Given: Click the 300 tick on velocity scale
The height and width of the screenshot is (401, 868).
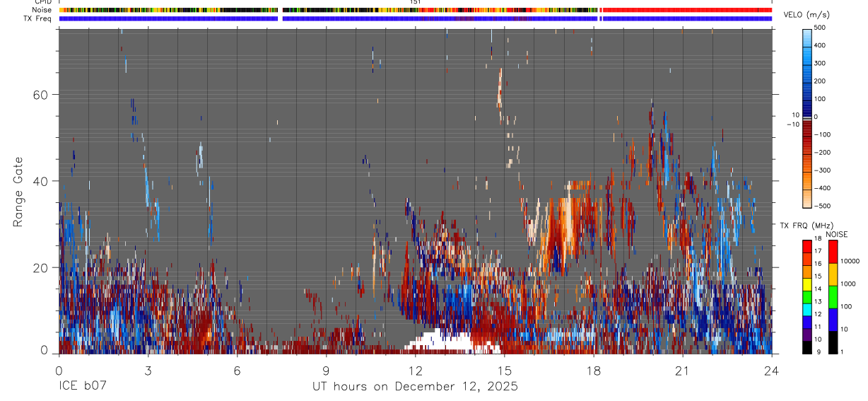Looking at the screenshot, I should tap(821, 64).
